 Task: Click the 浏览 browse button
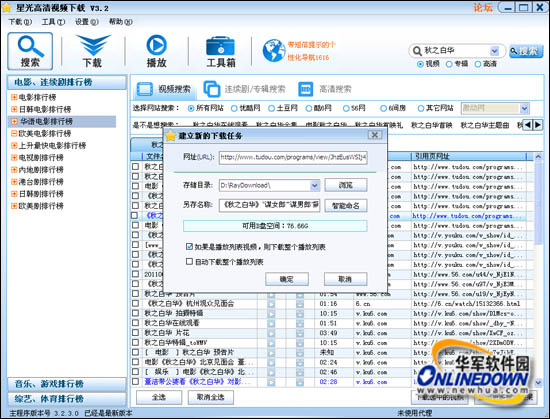tap(346, 185)
